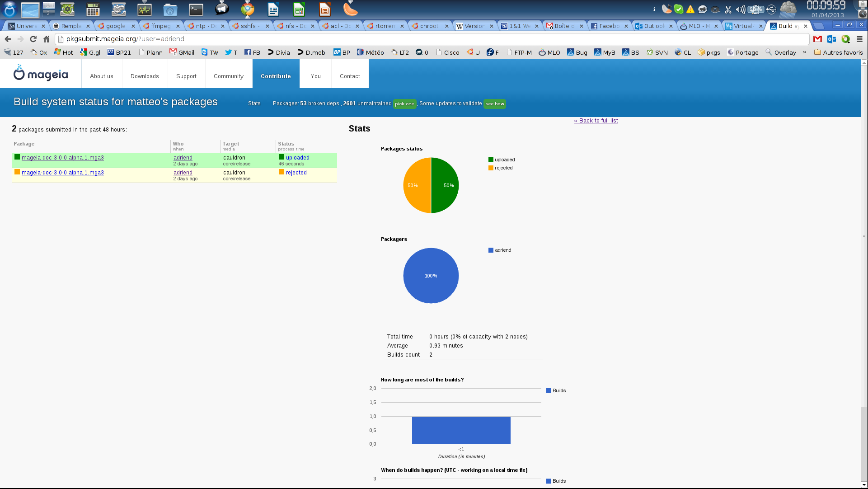
Task: Click the Outlook extension icon
Action: [x=831, y=39]
